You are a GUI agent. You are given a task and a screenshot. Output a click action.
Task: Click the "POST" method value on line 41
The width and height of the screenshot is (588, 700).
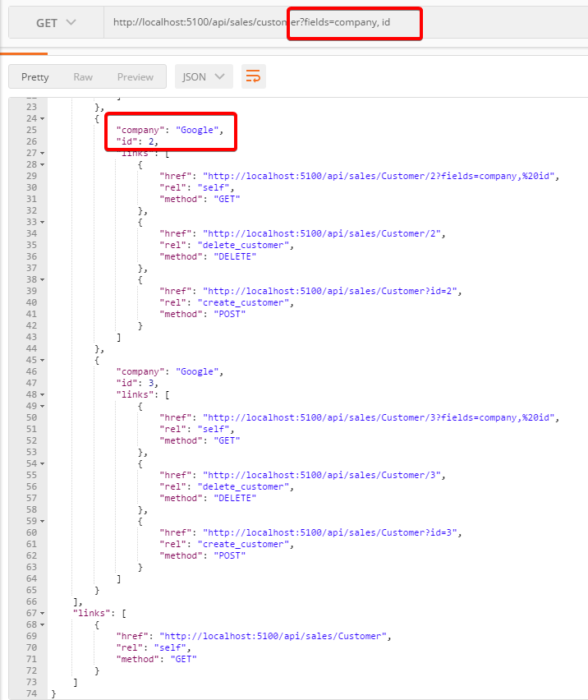coord(229,315)
